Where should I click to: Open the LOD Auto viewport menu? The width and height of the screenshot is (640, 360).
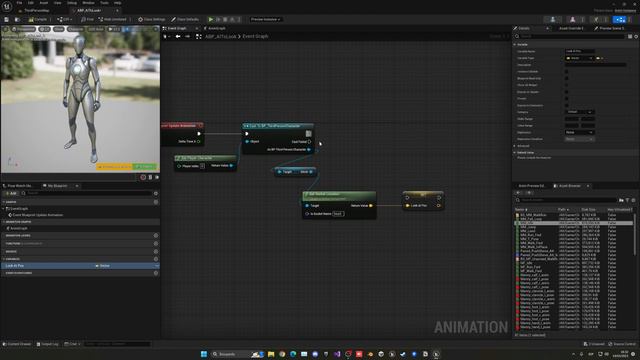96,29
